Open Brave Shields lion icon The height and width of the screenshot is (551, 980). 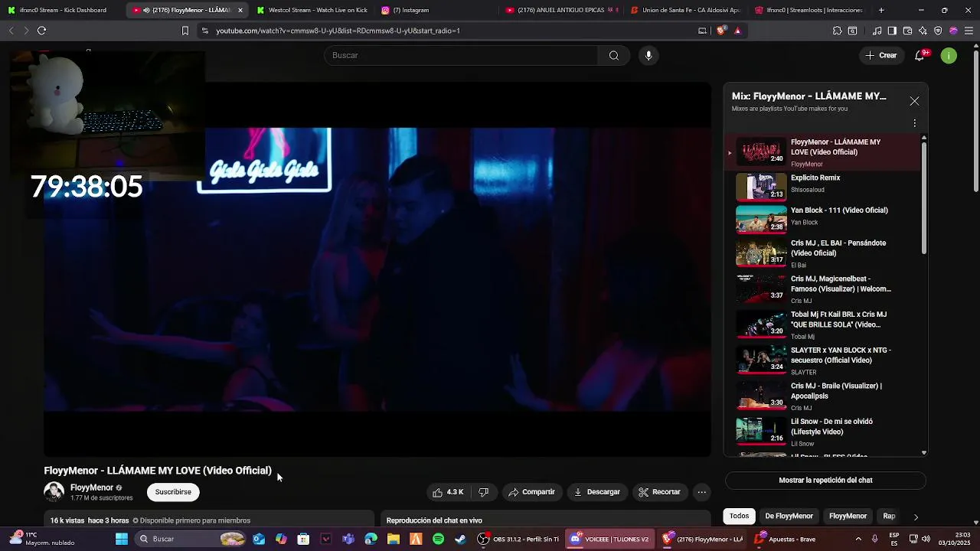pos(721,31)
